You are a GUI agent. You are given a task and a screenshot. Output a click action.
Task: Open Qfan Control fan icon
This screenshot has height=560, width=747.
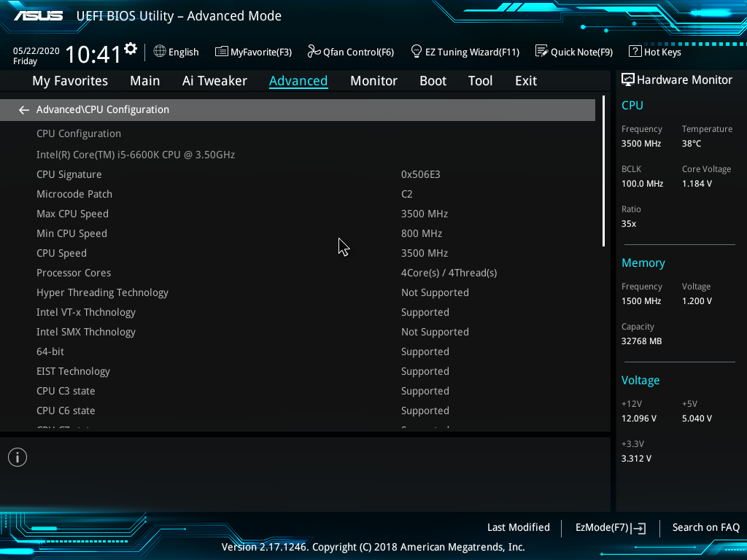click(314, 52)
